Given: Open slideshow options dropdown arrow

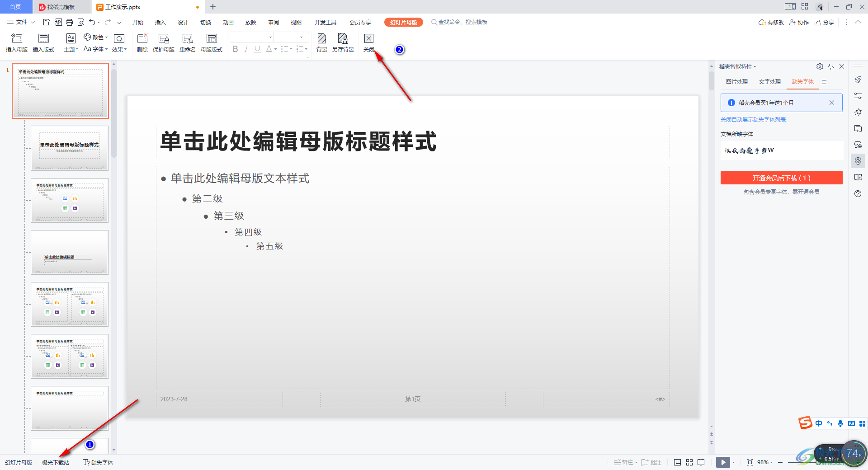Looking at the screenshot, I should point(734,462).
